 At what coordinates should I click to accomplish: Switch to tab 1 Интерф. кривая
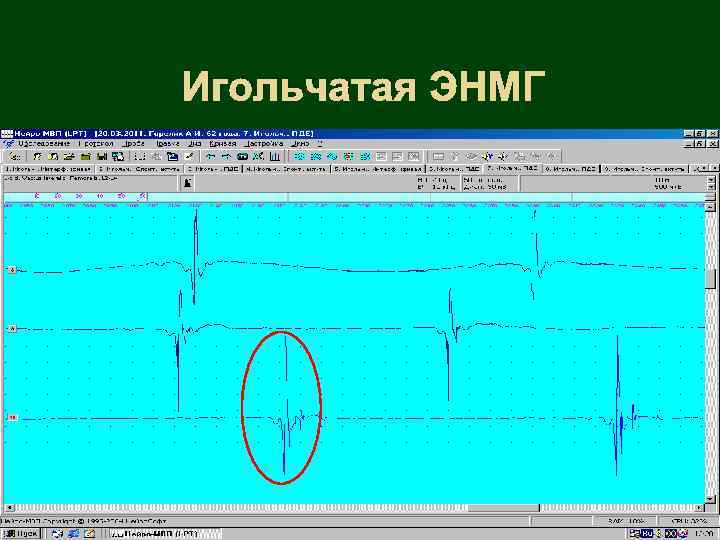click(x=48, y=169)
